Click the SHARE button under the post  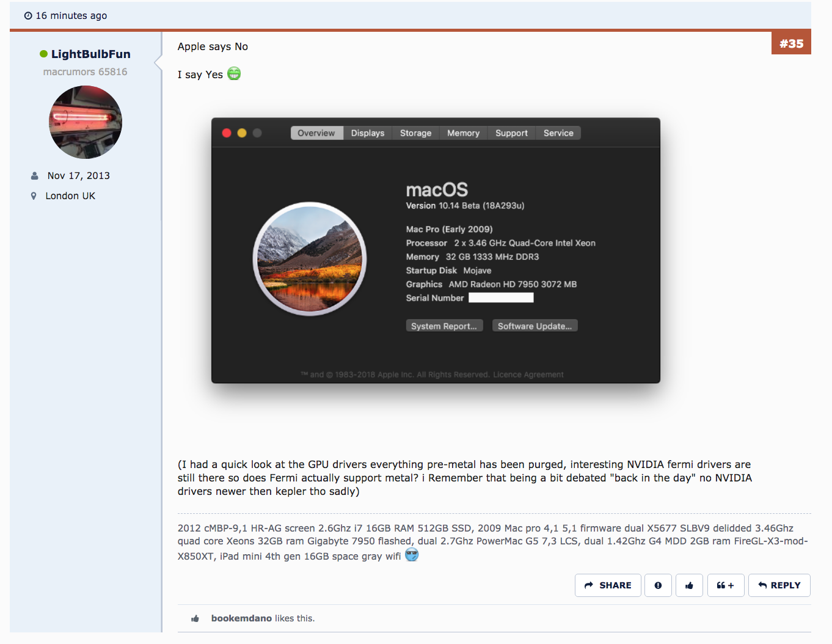(608, 585)
